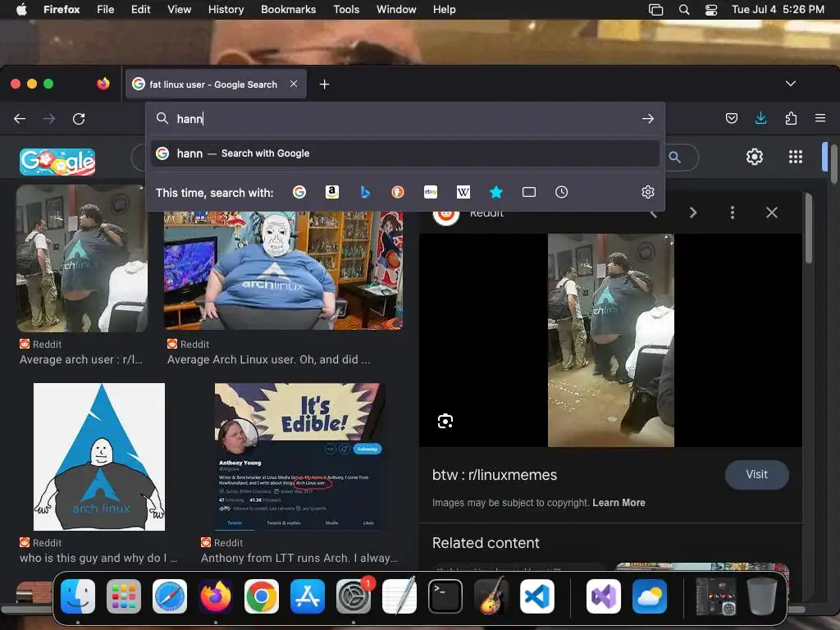Screen dimensions: 840x630
Task: Open a new tab
Action: coord(324,84)
